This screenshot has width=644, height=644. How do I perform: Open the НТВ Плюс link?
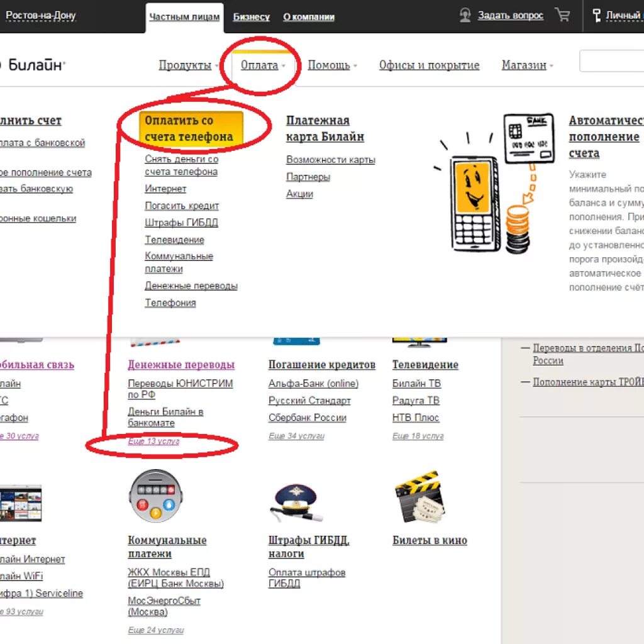416,418
